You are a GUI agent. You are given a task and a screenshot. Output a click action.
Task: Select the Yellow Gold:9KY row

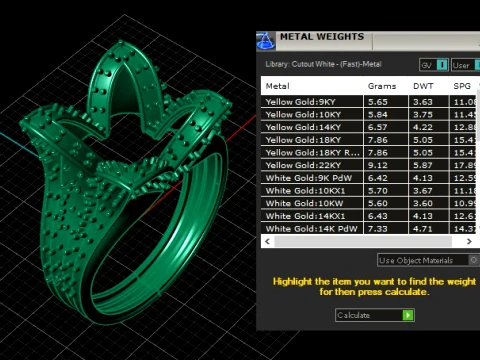click(369, 102)
